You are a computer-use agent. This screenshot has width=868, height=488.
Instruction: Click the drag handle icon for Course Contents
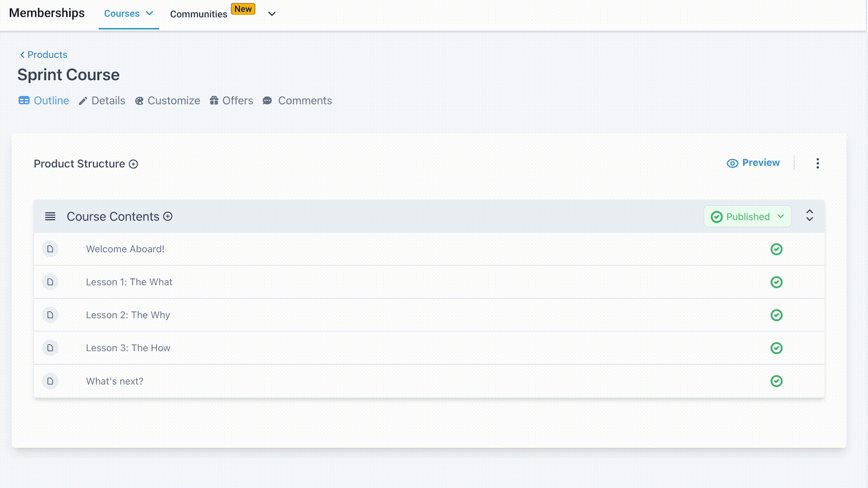pyautogui.click(x=50, y=216)
